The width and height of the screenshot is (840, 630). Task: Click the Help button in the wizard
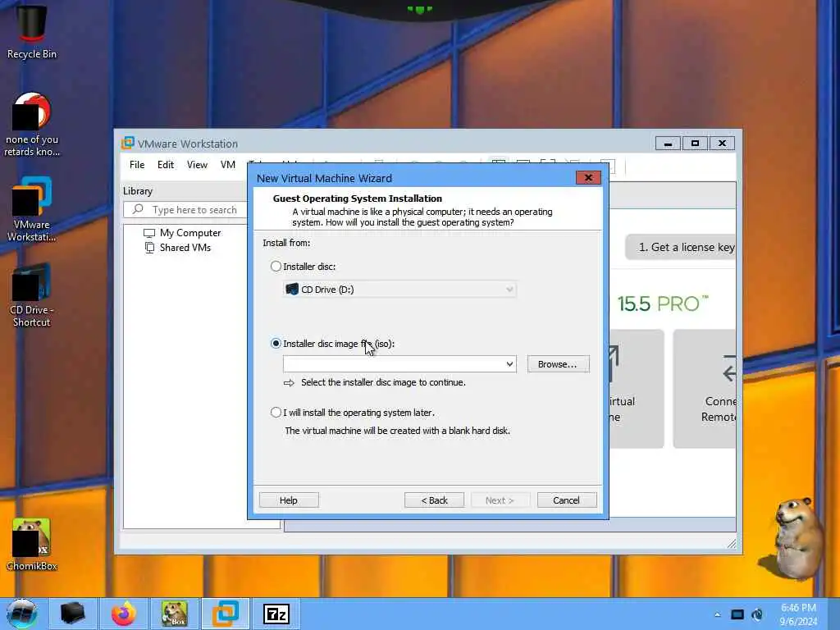(289, 500)
